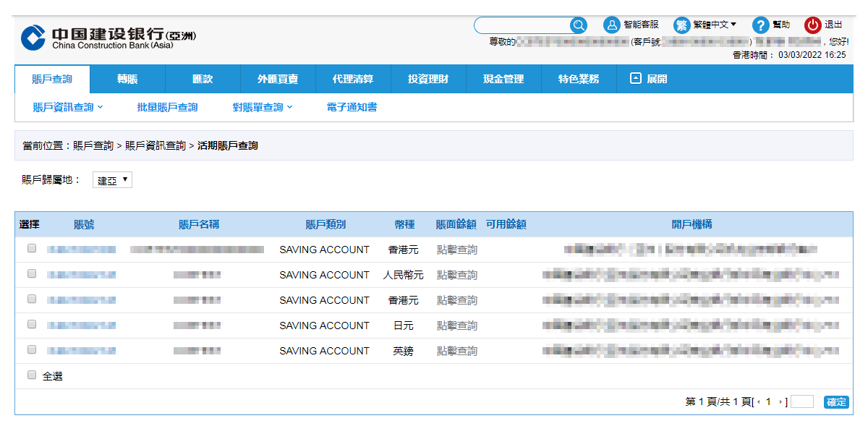Click 點擊查詢 for 日元 account

(x=456, y=325)
